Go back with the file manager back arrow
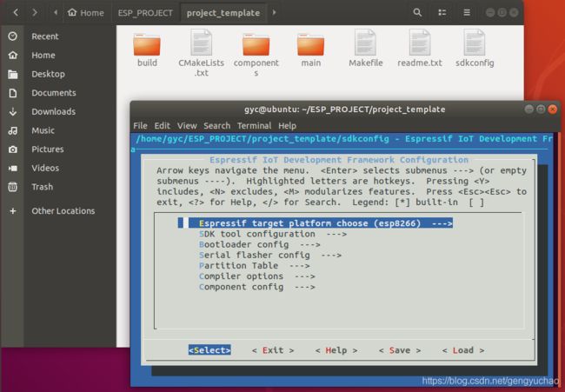Viewport: 565px width, 392px height. (x=16, y=13)
